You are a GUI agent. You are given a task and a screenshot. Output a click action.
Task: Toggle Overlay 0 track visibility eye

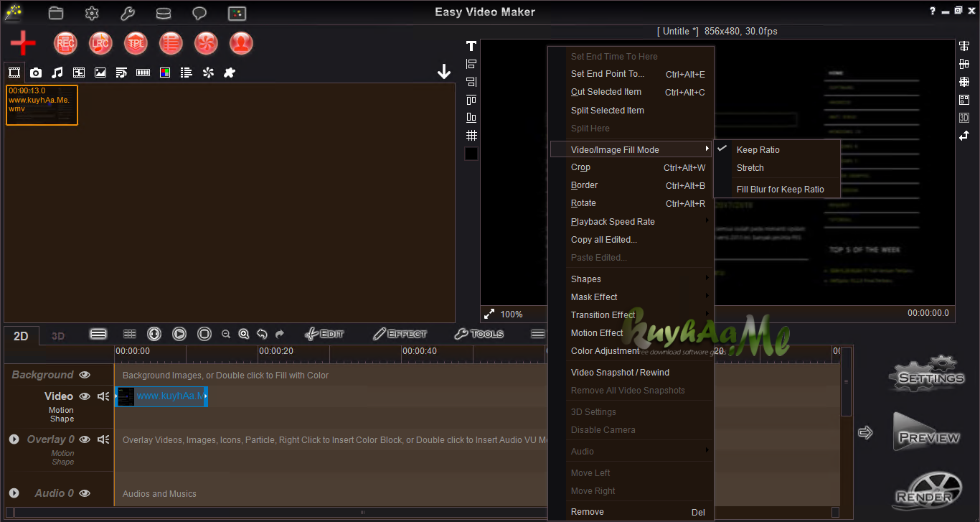85,439
